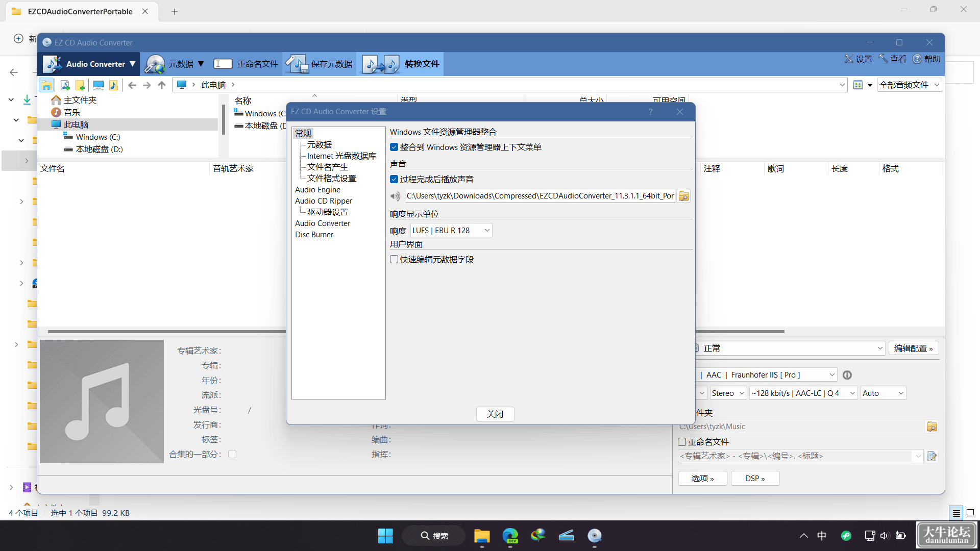This screenshot has height=551, width=980.
Task: Click the 转换文件 convert button
Action: [401, 64]
